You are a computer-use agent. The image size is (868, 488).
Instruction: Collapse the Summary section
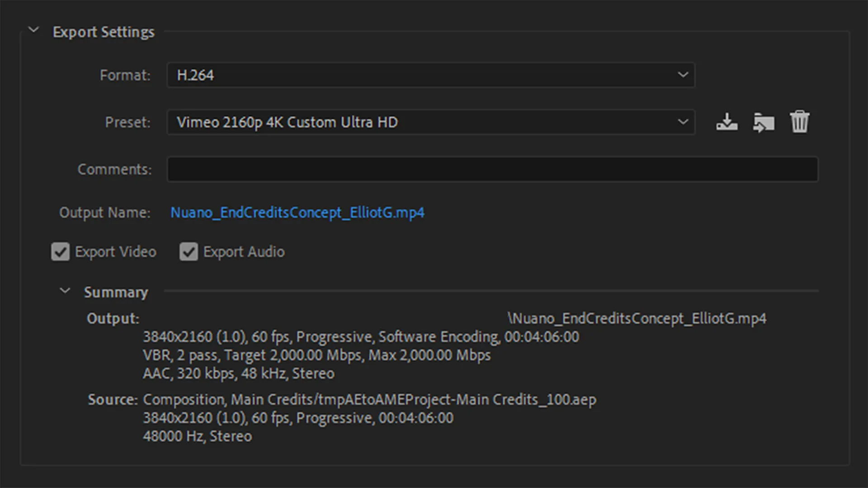click(65, 291)
